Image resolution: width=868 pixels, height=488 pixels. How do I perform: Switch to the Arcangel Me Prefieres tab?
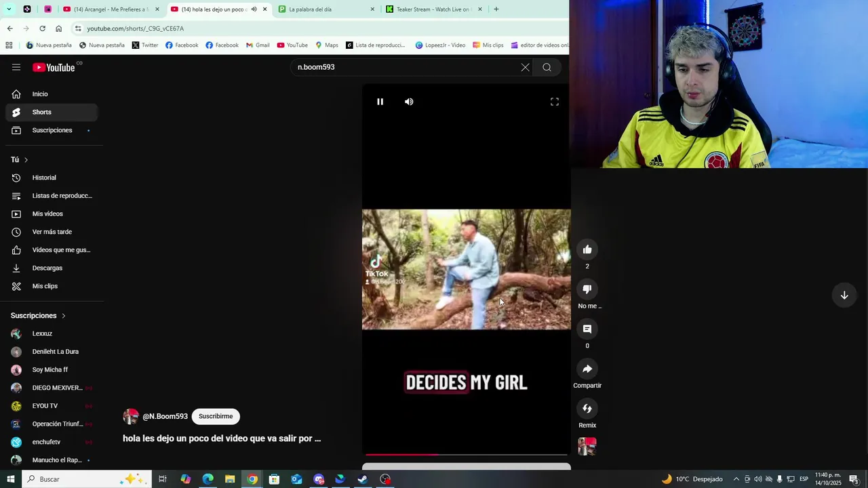(111, 9)
